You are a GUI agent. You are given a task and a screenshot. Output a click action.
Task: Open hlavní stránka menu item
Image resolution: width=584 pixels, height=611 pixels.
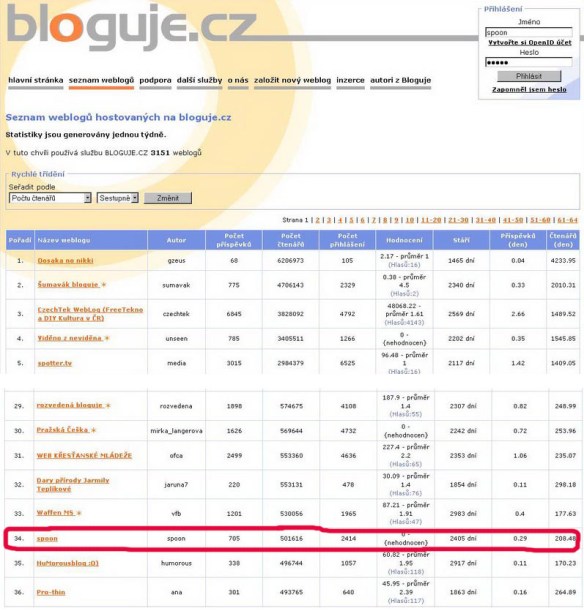point(36,80)
